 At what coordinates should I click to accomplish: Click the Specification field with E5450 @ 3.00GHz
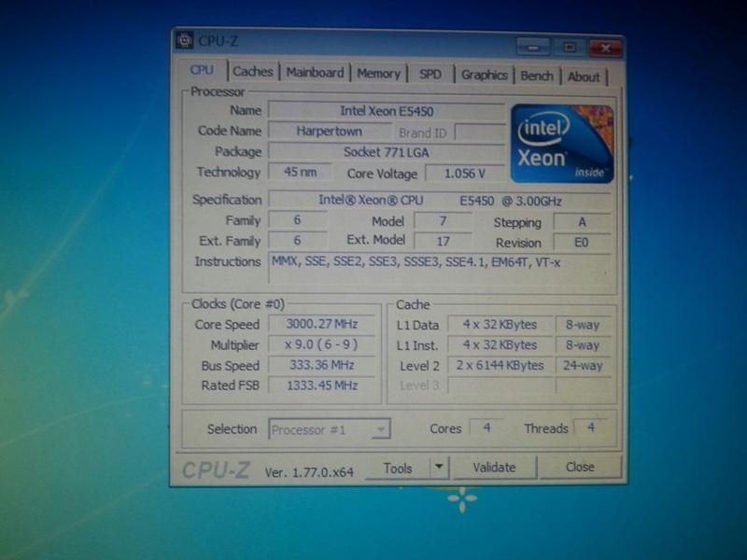click(x=440, y=201)
